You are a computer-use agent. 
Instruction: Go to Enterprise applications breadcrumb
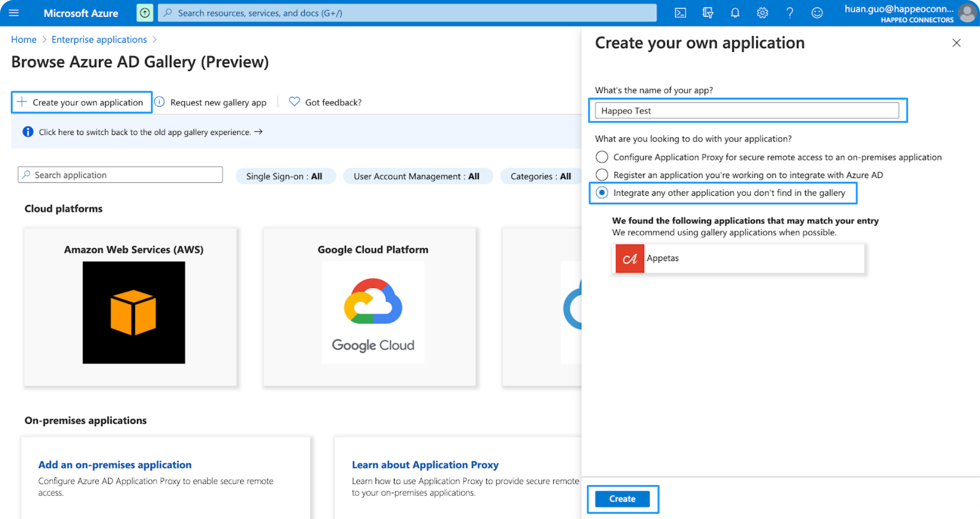click(99, 39)
